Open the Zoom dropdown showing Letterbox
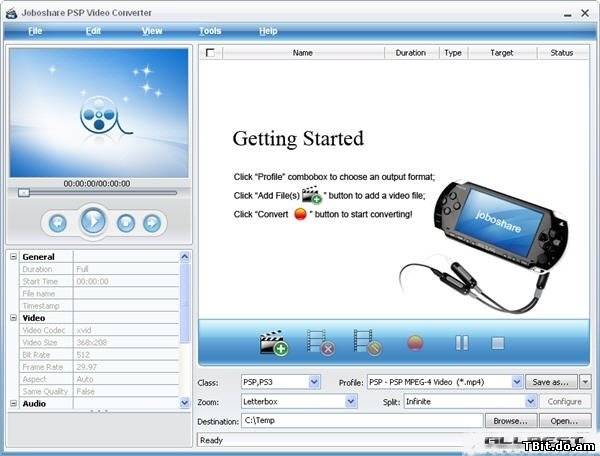 (351, 401)
